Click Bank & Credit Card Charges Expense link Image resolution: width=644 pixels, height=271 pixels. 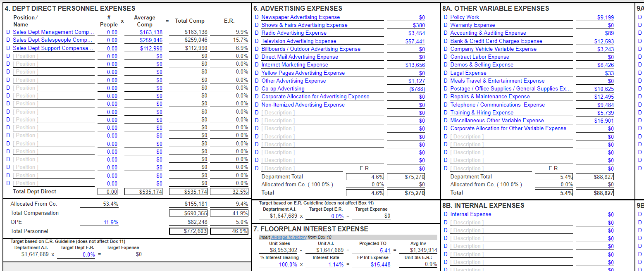pos(496,41)
